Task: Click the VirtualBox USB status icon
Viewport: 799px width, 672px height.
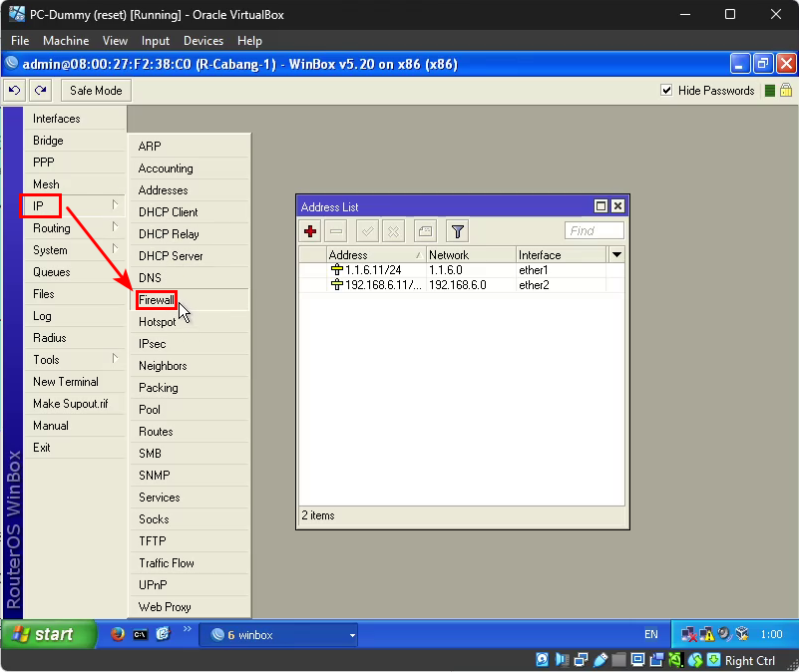Action: [600, 660]
